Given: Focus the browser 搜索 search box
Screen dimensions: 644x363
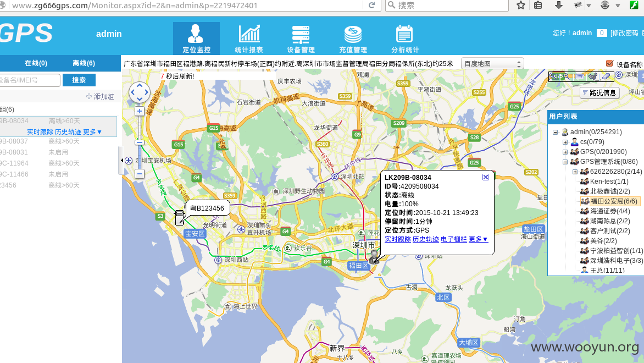Looking at the screenshot, I should coord(447,5).
